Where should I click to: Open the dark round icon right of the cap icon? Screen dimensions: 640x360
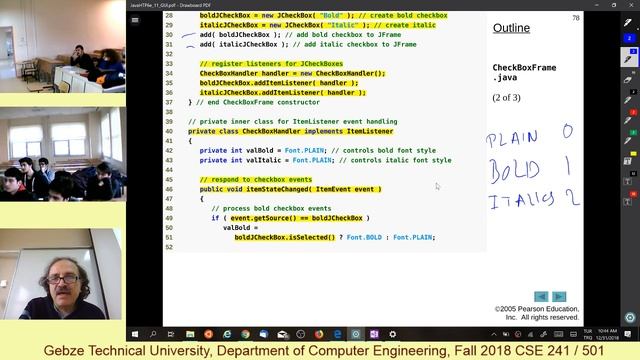click(300, 334)
